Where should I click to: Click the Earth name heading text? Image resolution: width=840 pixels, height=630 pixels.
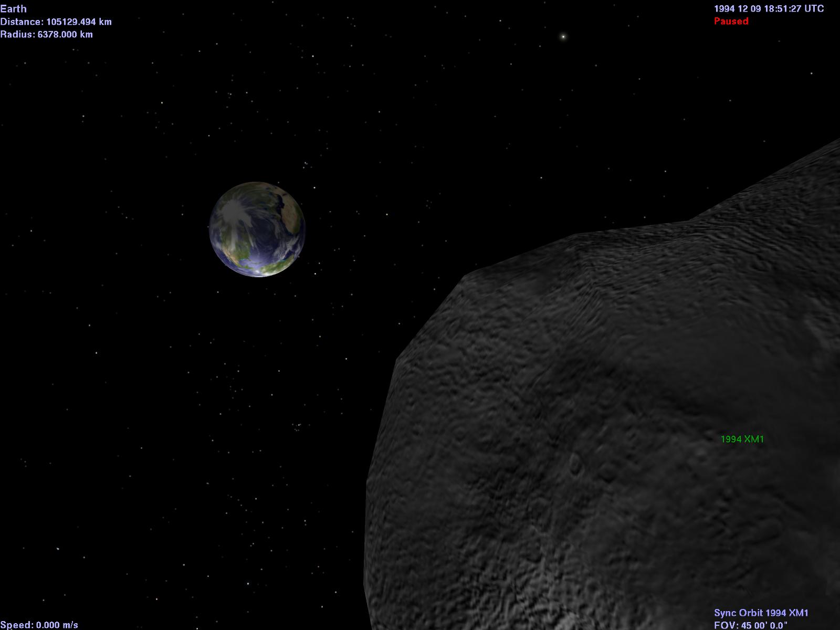pyautogui.click(x=14, y=9)
